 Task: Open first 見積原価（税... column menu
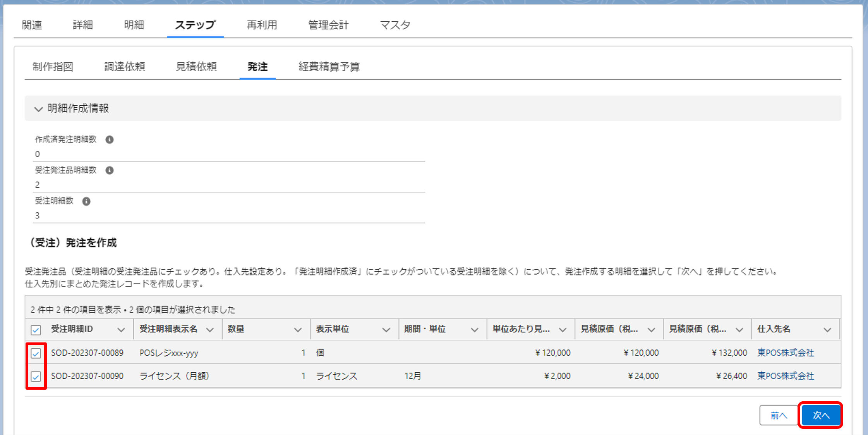coord(651,330)
